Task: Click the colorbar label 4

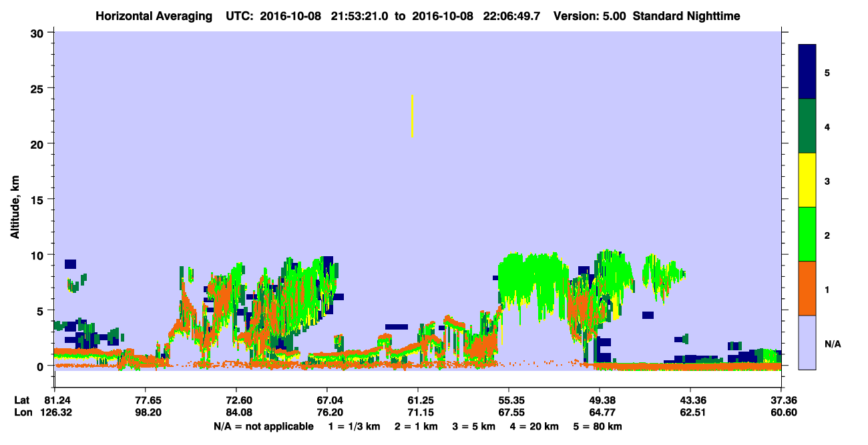Action: (827, 126)
